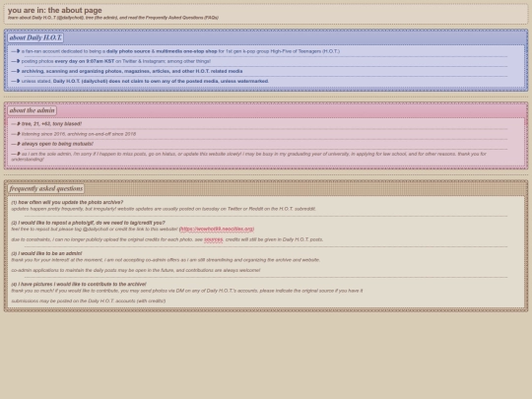
Task: Click question 'how often will you update the photo archive?'
Action: 67,202
